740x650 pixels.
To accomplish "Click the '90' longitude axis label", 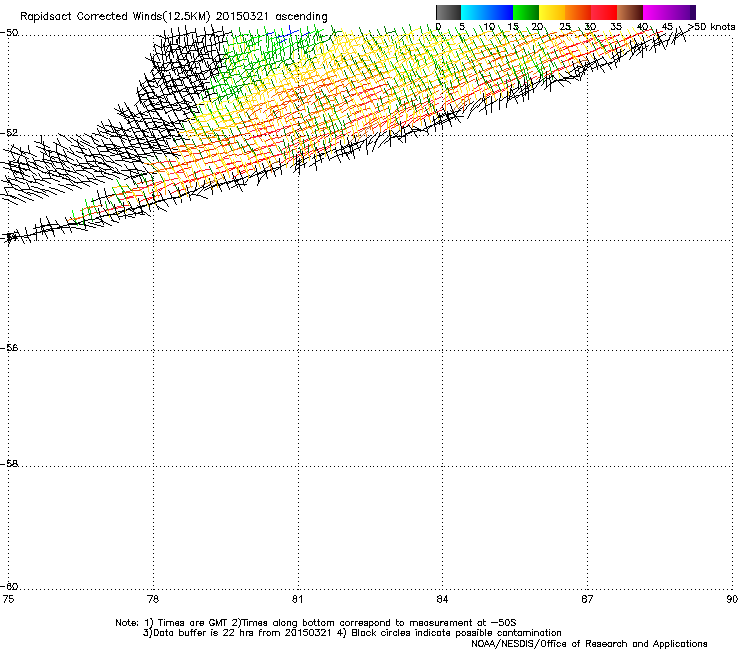I will [x=732, y=599].
